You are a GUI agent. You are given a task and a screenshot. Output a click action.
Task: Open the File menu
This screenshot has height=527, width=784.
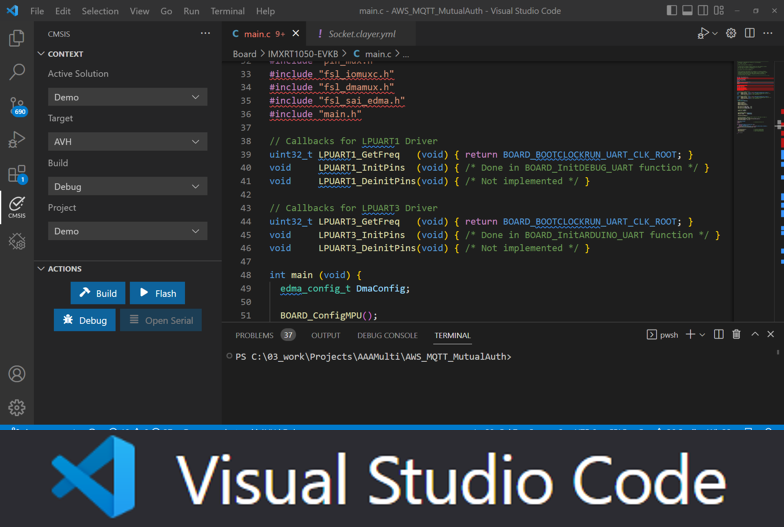37,10
